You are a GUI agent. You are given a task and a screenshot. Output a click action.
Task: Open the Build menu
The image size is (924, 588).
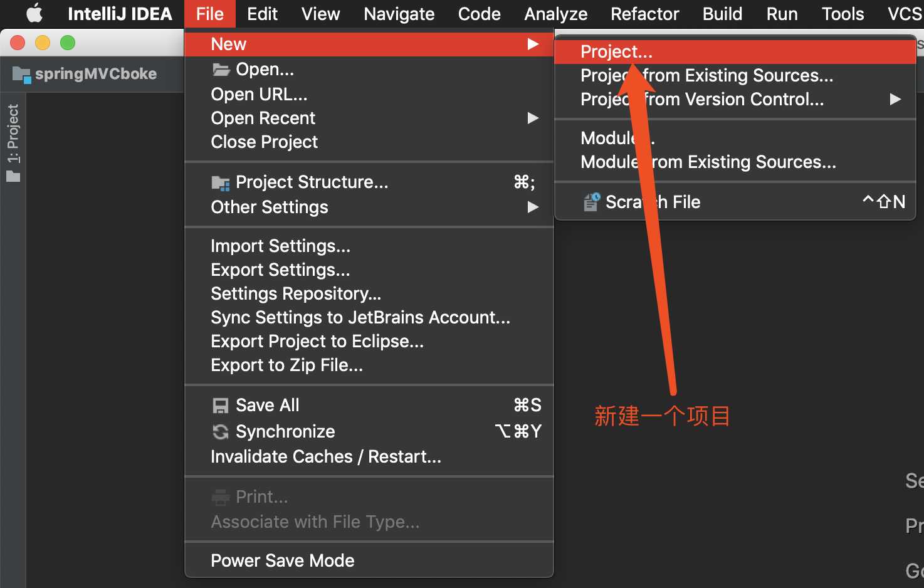pyautogui.click(x=722, y=14)
